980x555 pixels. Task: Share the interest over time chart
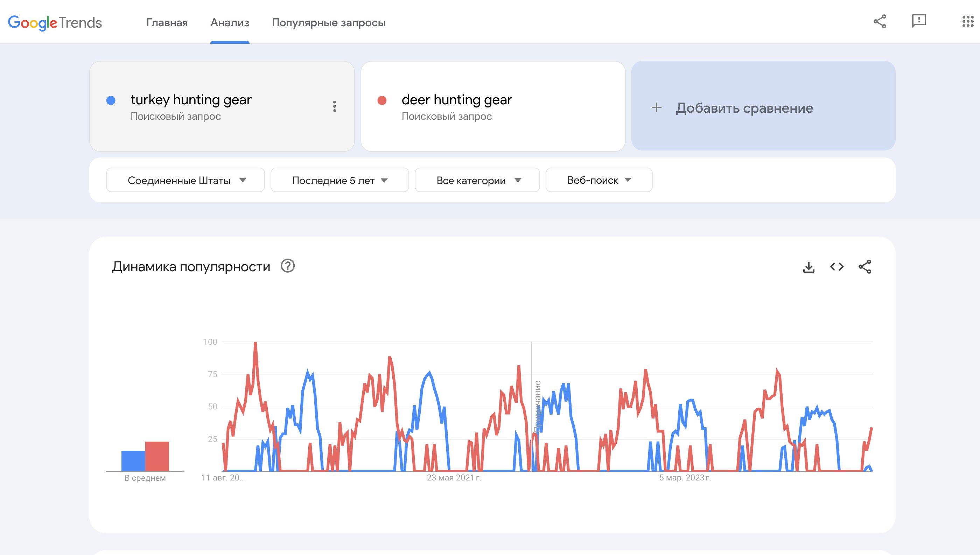(x=864, y=267)
